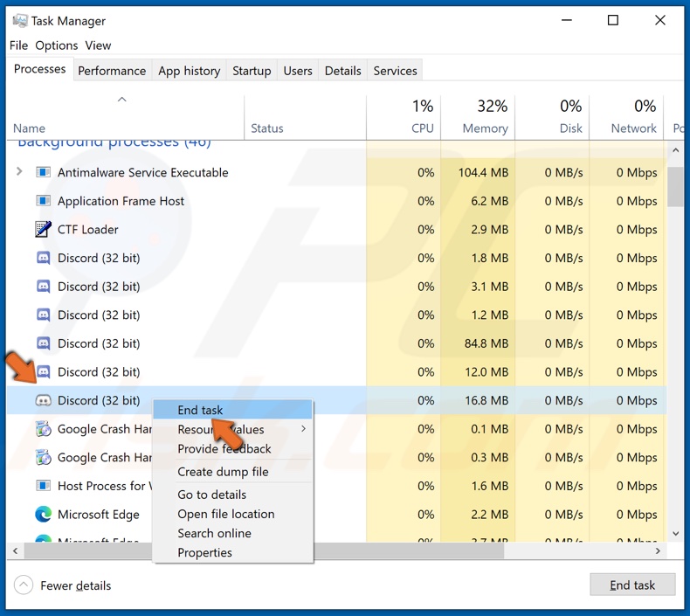Click the 104.4 MB memory value

click(x=483, y=172)
